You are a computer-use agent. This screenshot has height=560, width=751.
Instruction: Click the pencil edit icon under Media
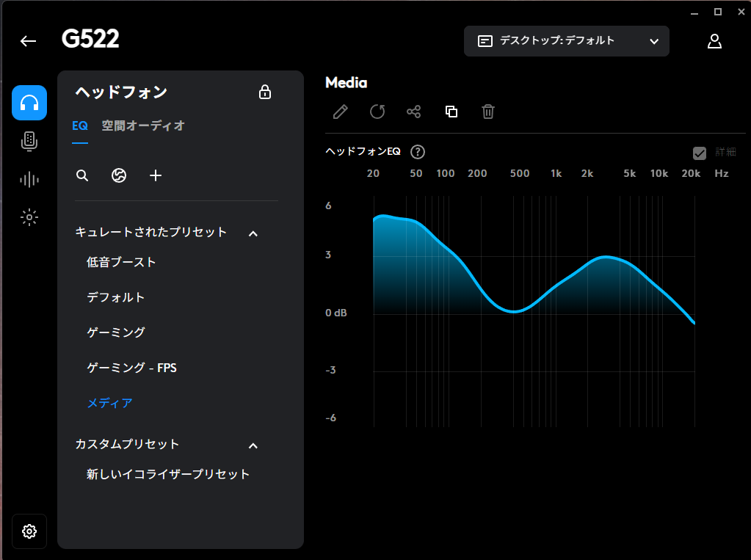point(340,112)
